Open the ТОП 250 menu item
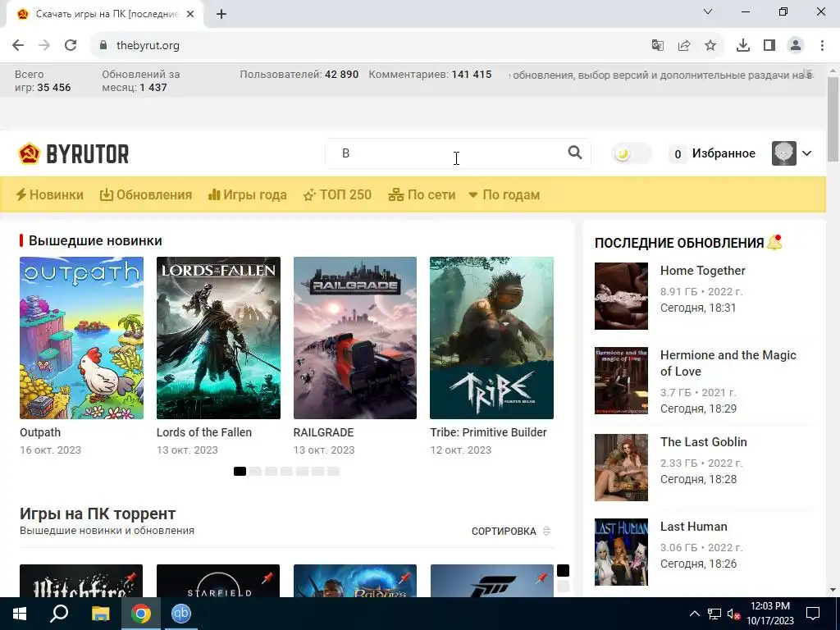 pyautogui.click(x=337, y=194)
